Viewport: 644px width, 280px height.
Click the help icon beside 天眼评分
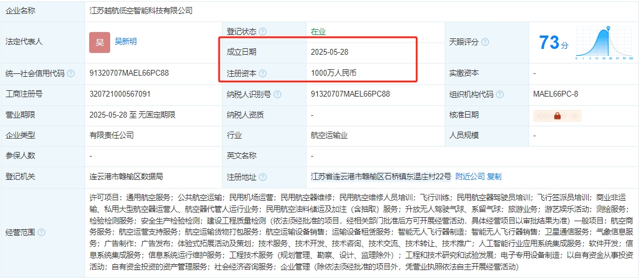point(485,42)
